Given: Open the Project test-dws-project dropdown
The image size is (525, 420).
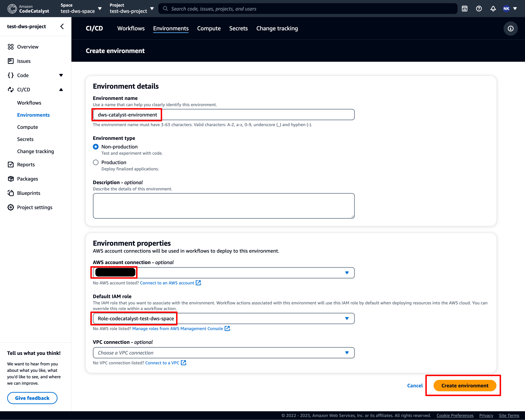Looking at the screenshot, I should coord(132,9).
